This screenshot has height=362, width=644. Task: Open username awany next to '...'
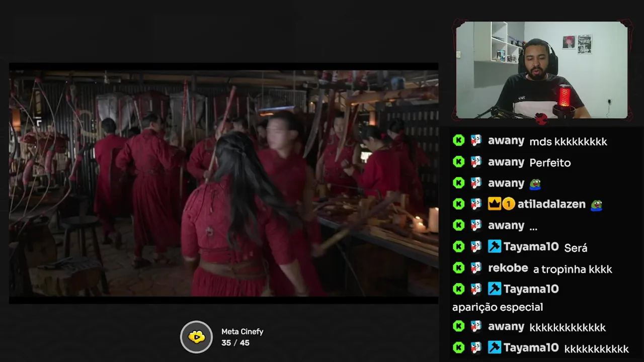[x=506, y=226]
